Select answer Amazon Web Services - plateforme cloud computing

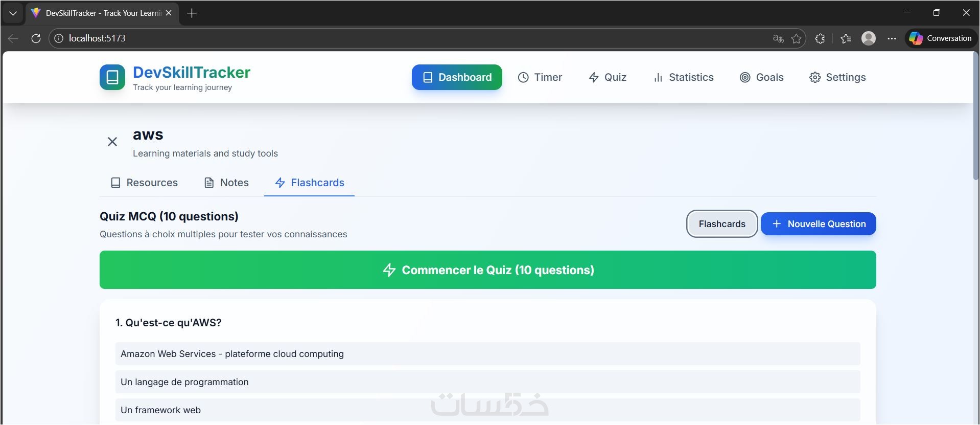click(488, 354)
